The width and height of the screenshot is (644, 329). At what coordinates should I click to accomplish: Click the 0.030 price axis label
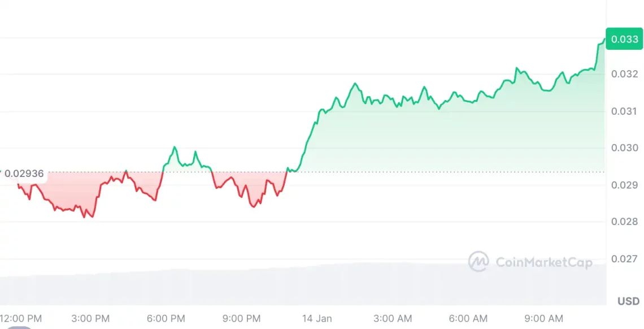tap(625, 148)
